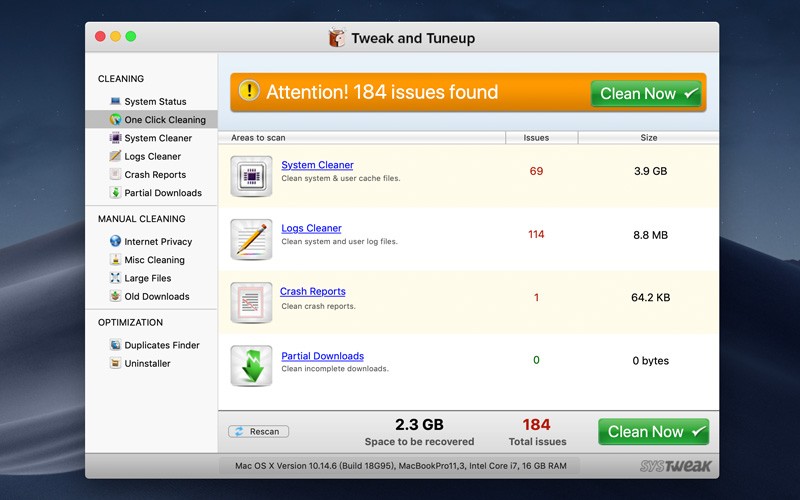Click the 2.3 GB space to be recovered
Image resolution: width=800 pixels, height=500 pixels.
tap(419, 424)
